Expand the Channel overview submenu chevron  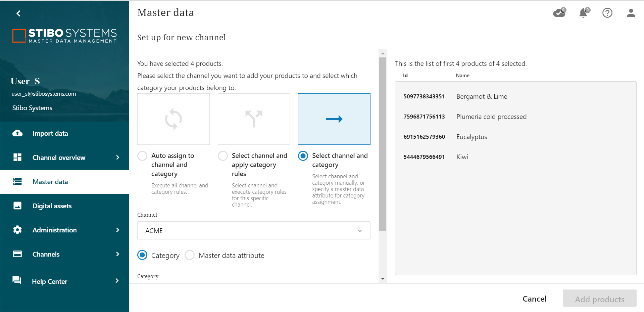pyautogui.click(x=117, y=158)
